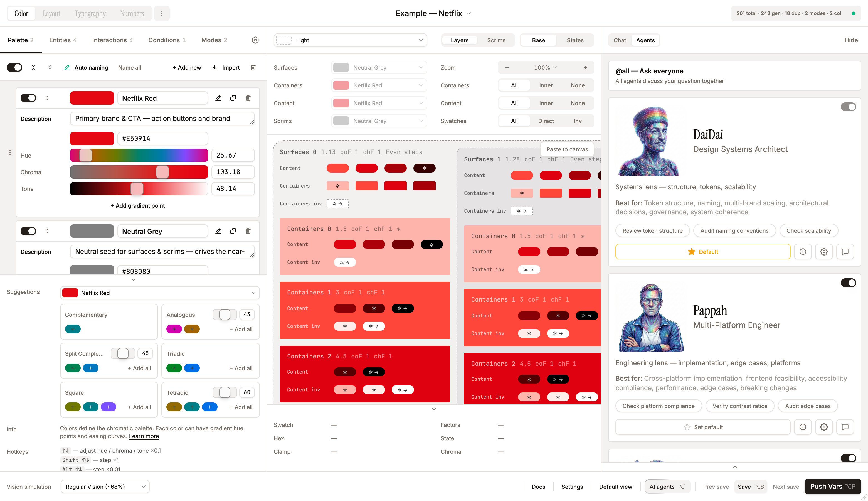Viewport: 868px width, 501px height.
Task: Delete the Neutral Grey color
Action: tap(248, 231)
